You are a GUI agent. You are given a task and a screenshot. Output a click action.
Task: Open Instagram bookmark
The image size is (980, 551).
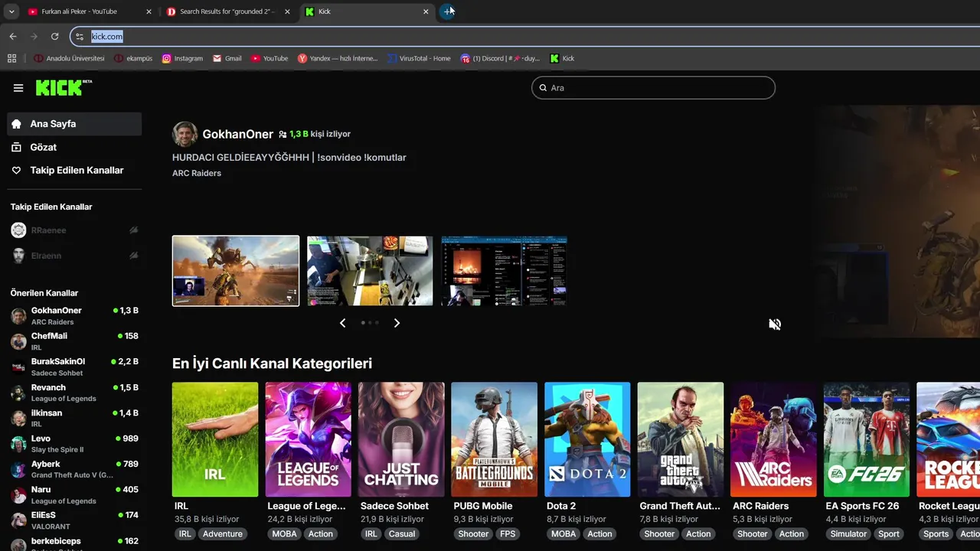[182, 58]
